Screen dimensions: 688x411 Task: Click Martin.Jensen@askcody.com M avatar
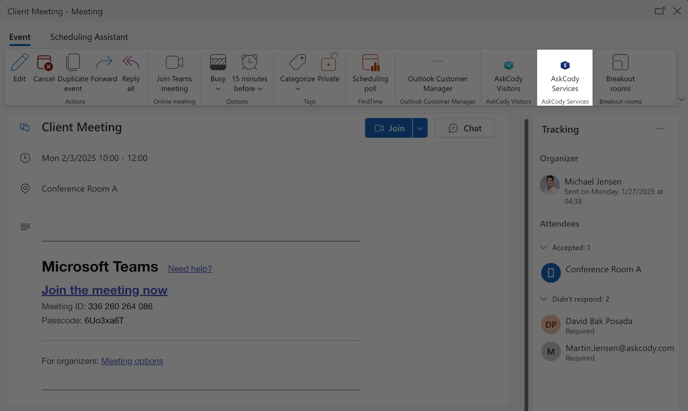coord(551,351)
